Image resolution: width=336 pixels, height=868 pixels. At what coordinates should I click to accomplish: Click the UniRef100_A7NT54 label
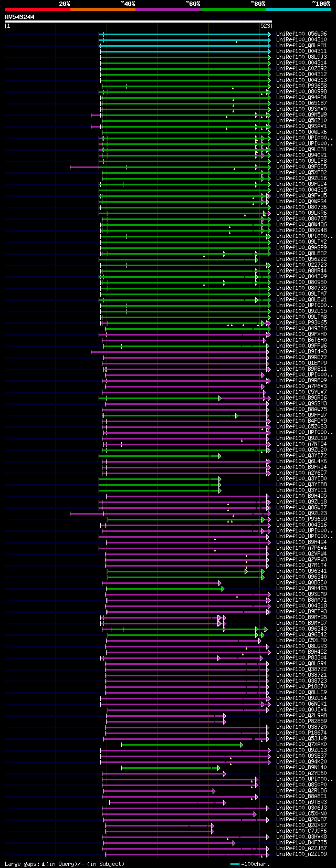(301, 444)
